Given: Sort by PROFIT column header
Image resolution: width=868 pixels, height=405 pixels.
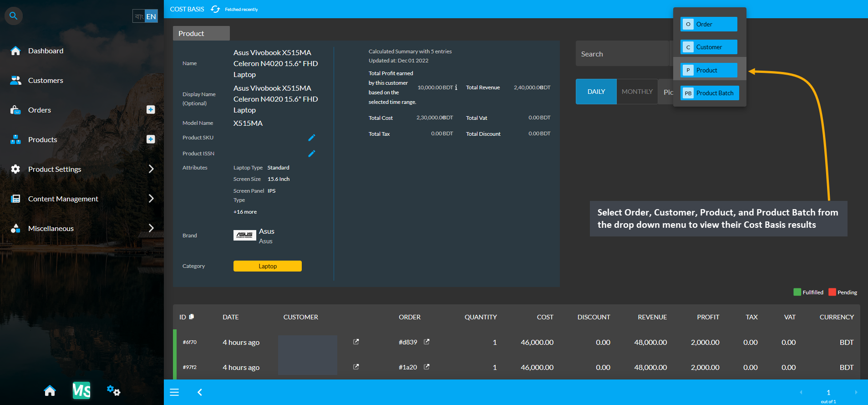Looking at the screenshot, I should [x=708, y=317].
